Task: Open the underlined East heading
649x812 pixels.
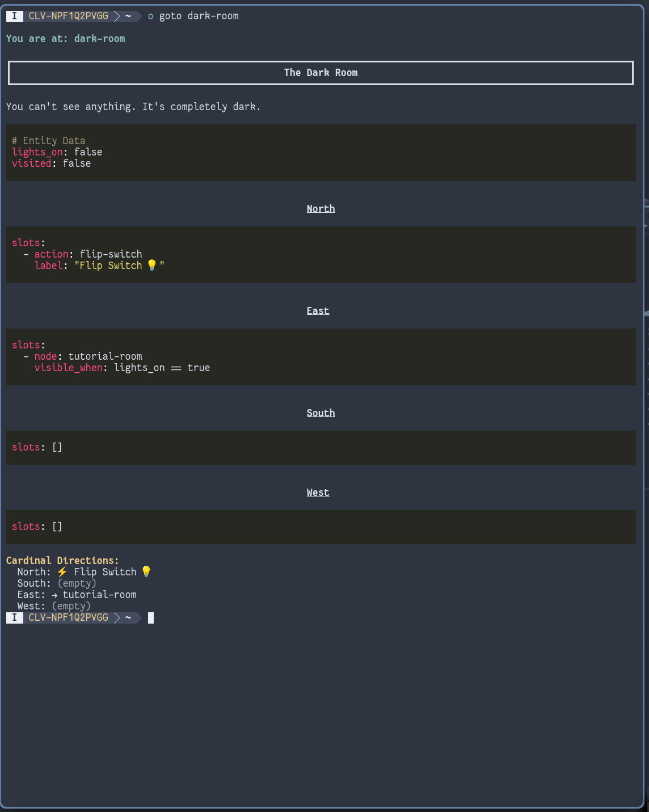Action: 318,311
